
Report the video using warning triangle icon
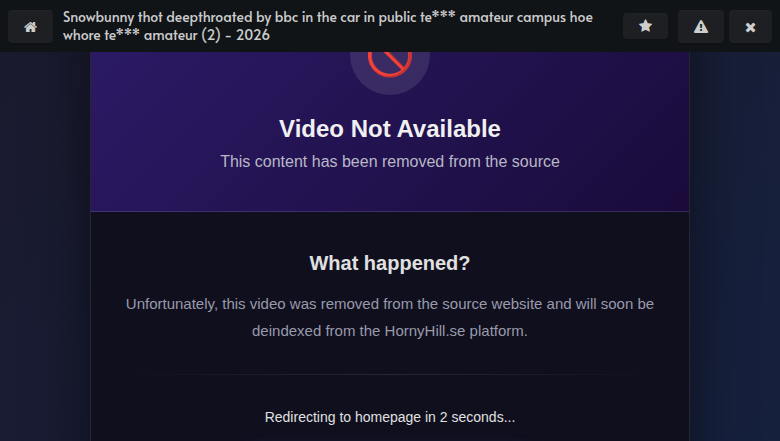tap(701, 26)
